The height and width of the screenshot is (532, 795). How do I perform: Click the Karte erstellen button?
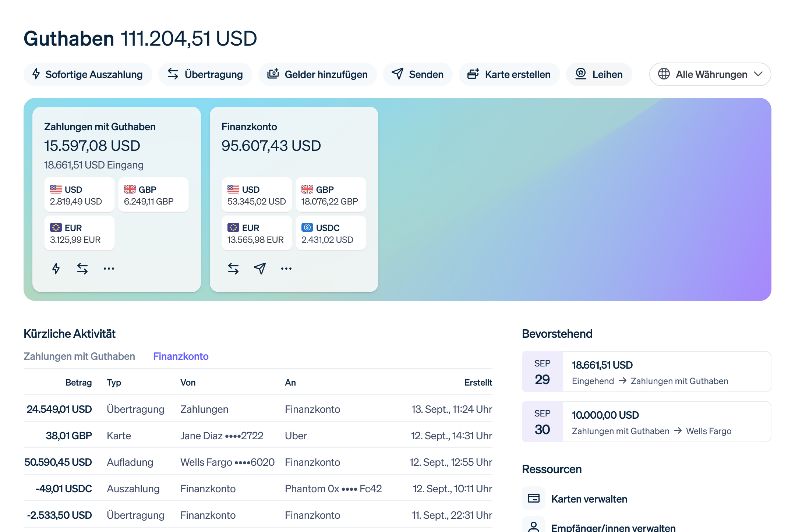pyautogui.click(x=509, y=74)
